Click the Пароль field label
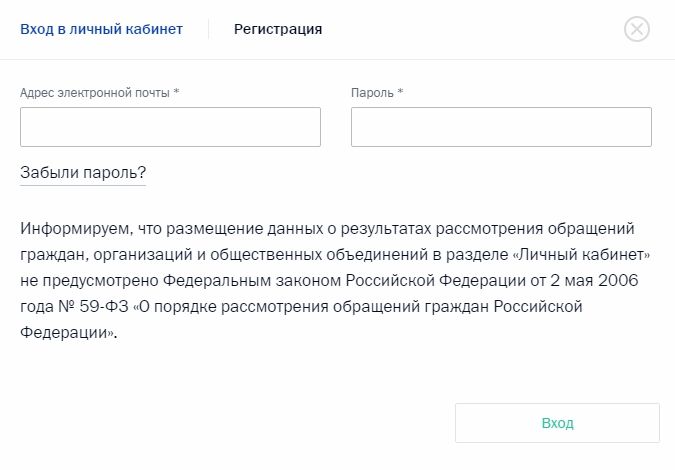 pyautogui.click(x=377, y=93)
